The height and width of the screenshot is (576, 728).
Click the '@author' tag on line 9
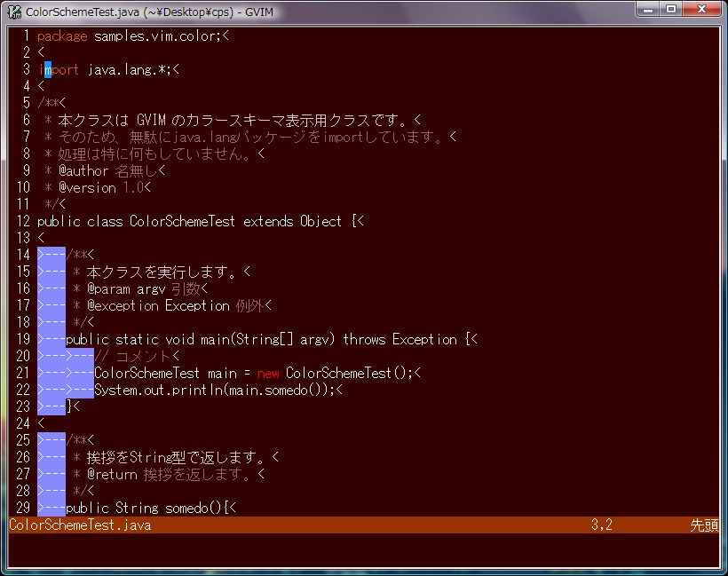click(83, 170)
